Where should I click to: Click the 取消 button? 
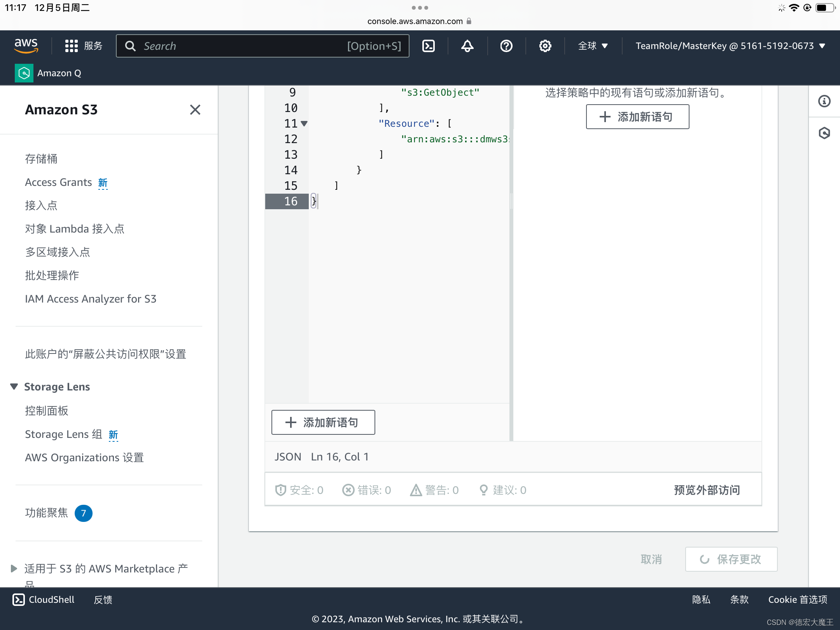pos(651,559)
